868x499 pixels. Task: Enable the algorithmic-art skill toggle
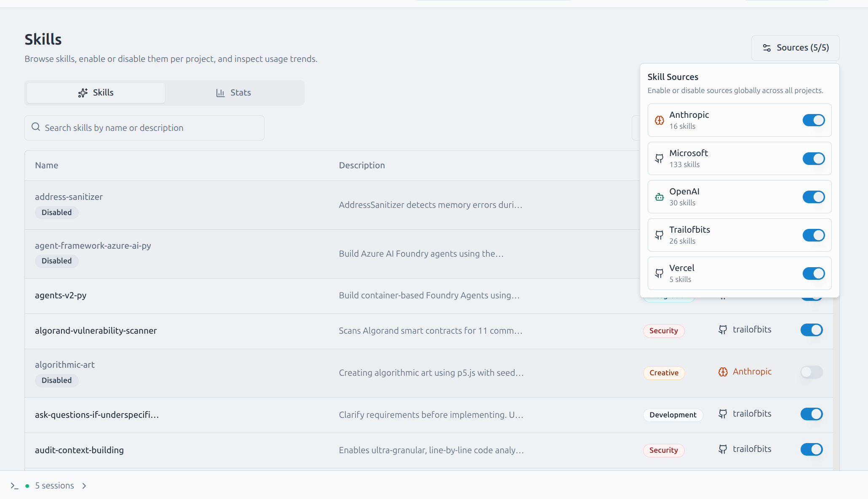[812, 372]
